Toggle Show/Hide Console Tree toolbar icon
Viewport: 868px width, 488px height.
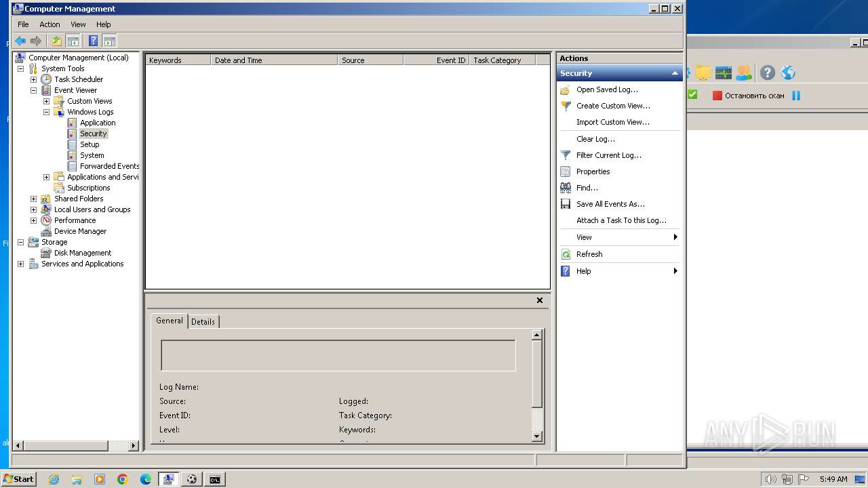(73, 41)
